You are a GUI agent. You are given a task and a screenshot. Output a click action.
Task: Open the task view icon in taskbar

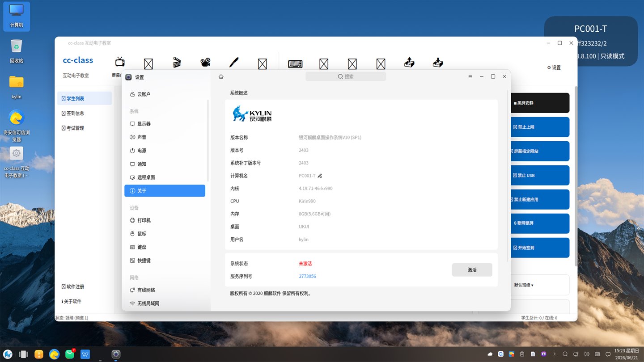(24, 354)
